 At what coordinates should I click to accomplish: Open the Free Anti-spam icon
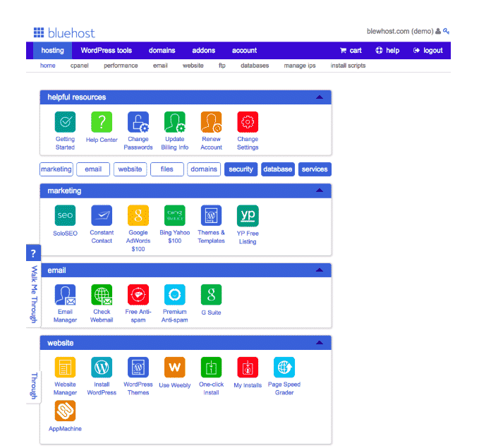(x=138, y=295)
